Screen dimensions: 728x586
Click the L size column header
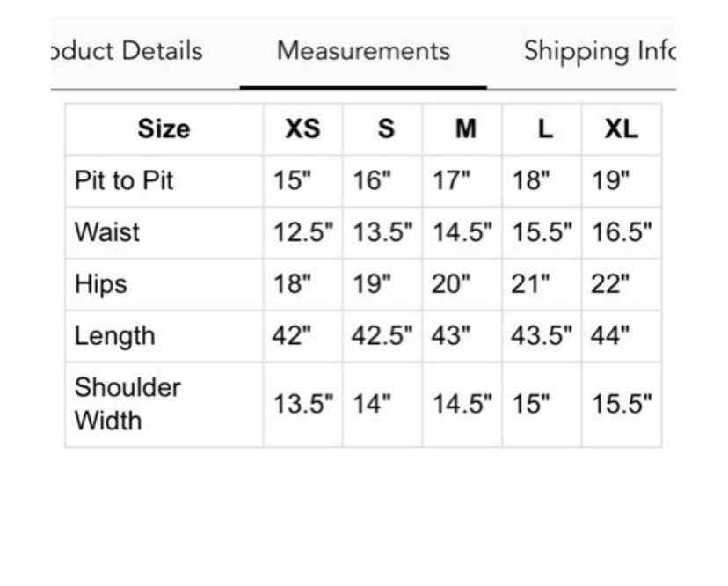pyautogui.click(x=545, y=129)
